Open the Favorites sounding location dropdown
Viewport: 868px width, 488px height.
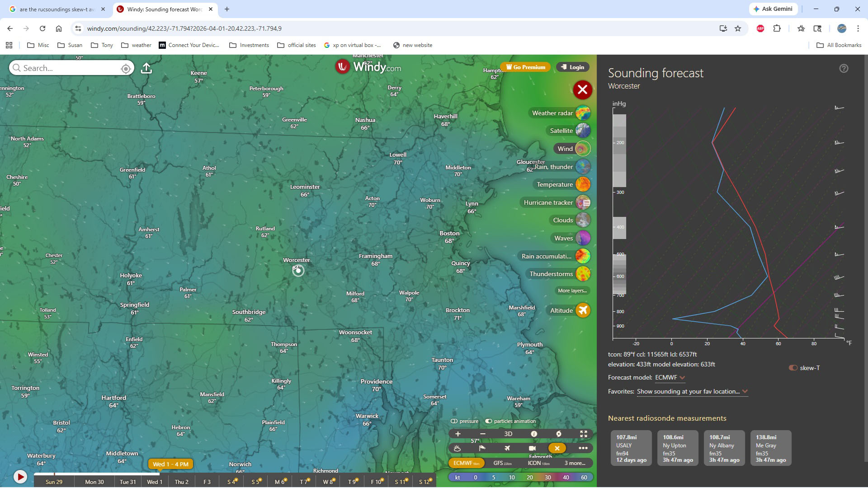pyautogui.click(x=692, y=392)
